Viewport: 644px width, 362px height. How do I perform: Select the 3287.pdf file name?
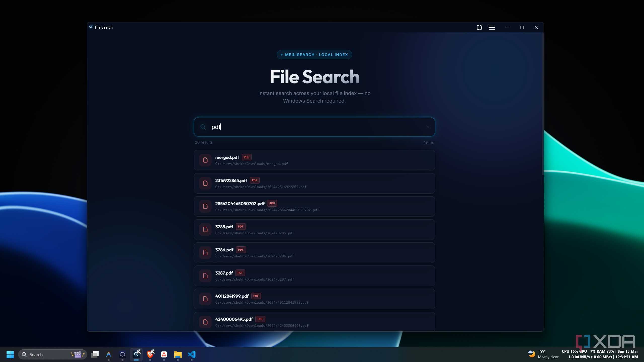(224, 273)
